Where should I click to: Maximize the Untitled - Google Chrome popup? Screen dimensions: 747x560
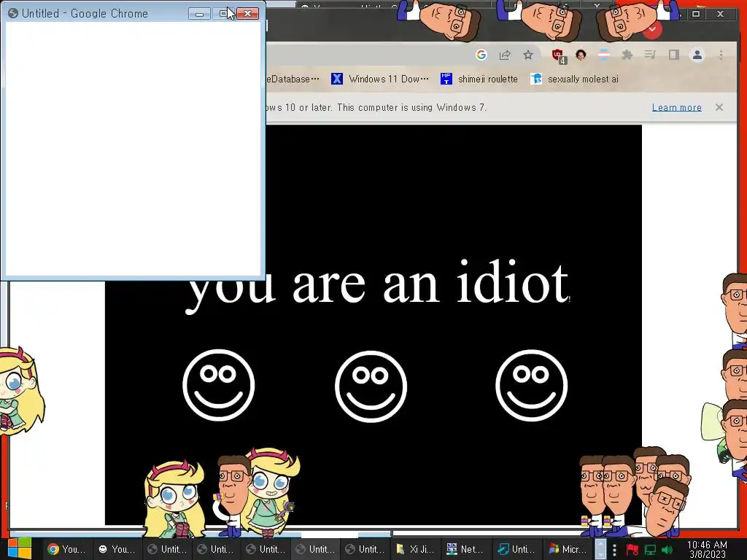223,14
